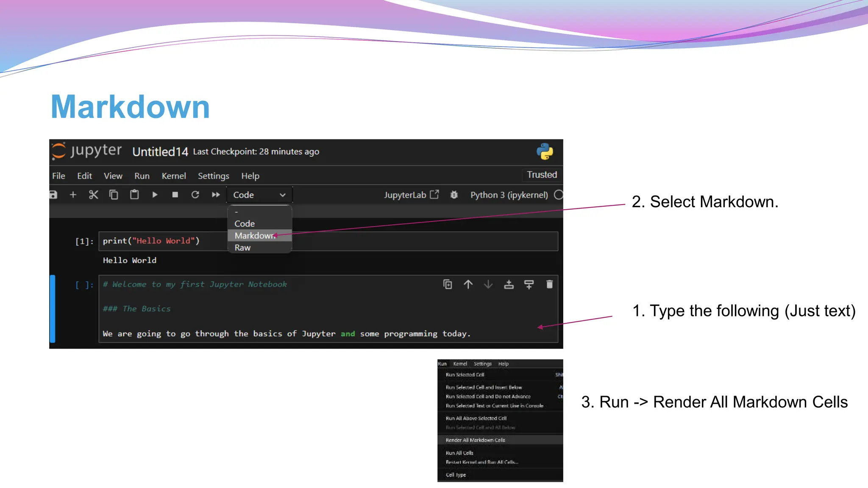Click the Hello World output text
The height and width of the screenshot is (488, 868).
(x=130, y=261)
